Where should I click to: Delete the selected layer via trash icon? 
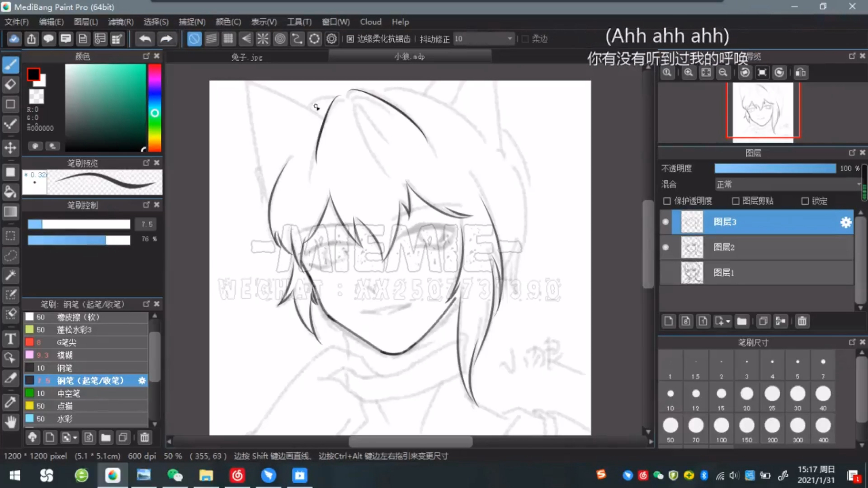(x=802, y=321)
